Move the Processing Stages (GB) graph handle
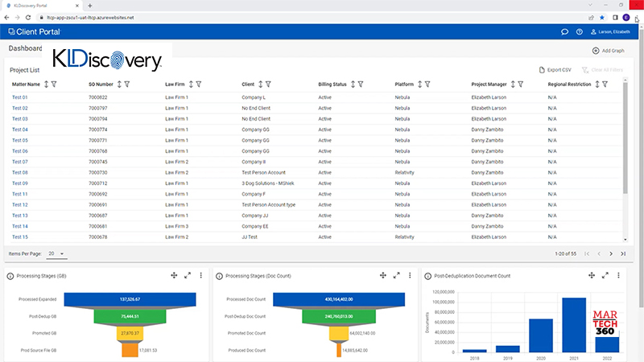This screenshot has height=362, width=644. pos(174,275)
